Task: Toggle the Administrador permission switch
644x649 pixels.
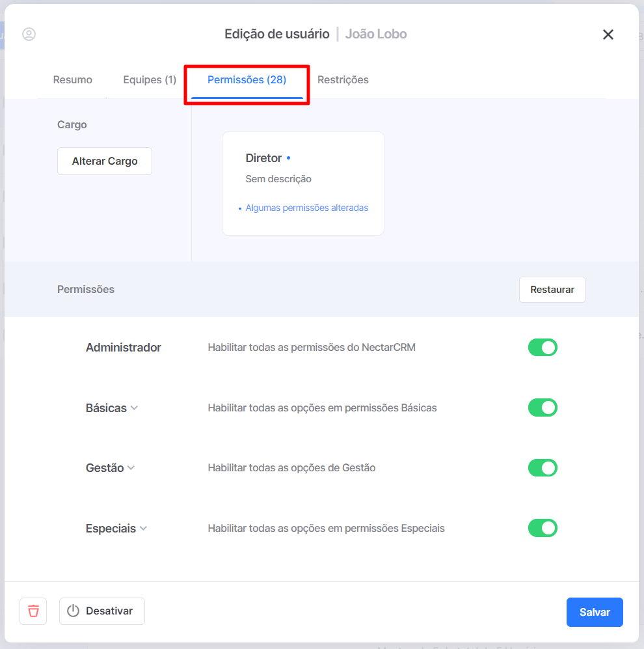Action: tap(543, 347)
